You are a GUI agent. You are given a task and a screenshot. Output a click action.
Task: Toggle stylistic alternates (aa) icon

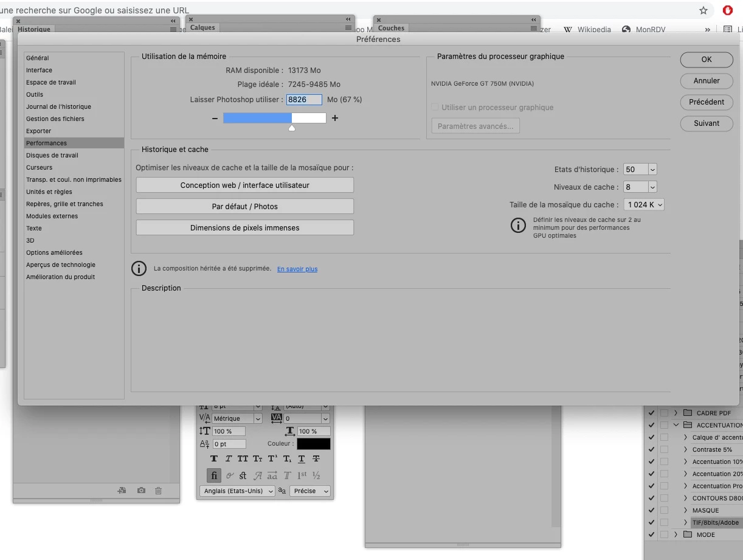272,475
